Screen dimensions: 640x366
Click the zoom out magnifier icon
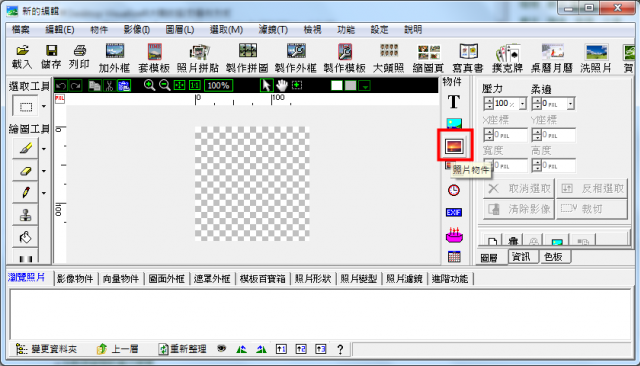164,85
